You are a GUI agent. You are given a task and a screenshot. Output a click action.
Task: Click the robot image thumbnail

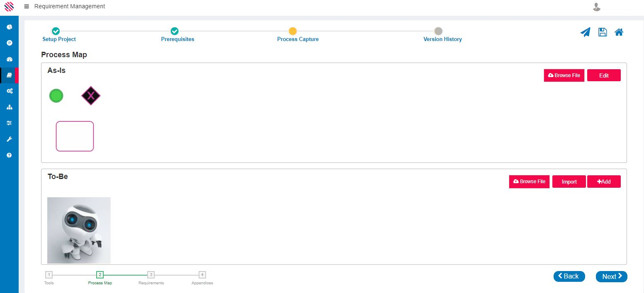[x=79, y=230]
